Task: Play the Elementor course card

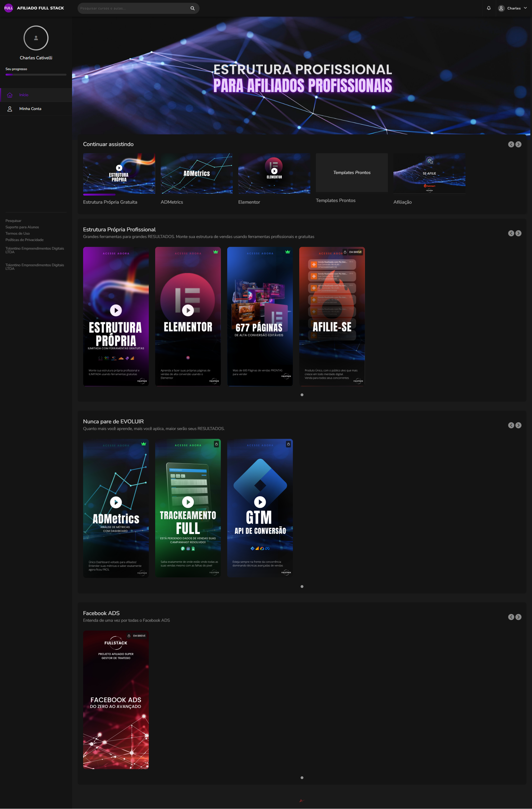Action: point(188,310)
